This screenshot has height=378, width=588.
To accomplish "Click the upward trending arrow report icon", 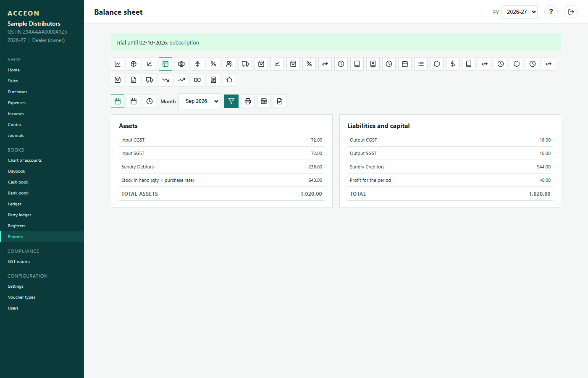I will [181, 80].
